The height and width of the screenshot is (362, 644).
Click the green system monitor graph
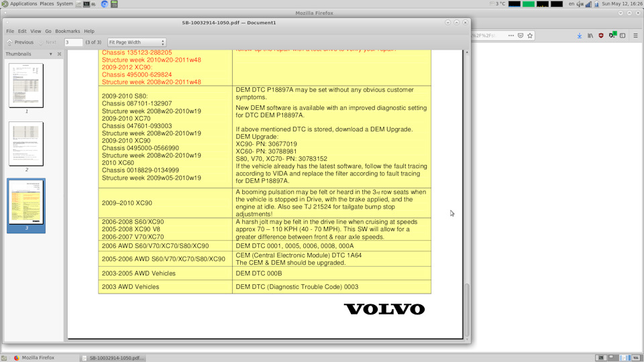[x=528, y=4]
